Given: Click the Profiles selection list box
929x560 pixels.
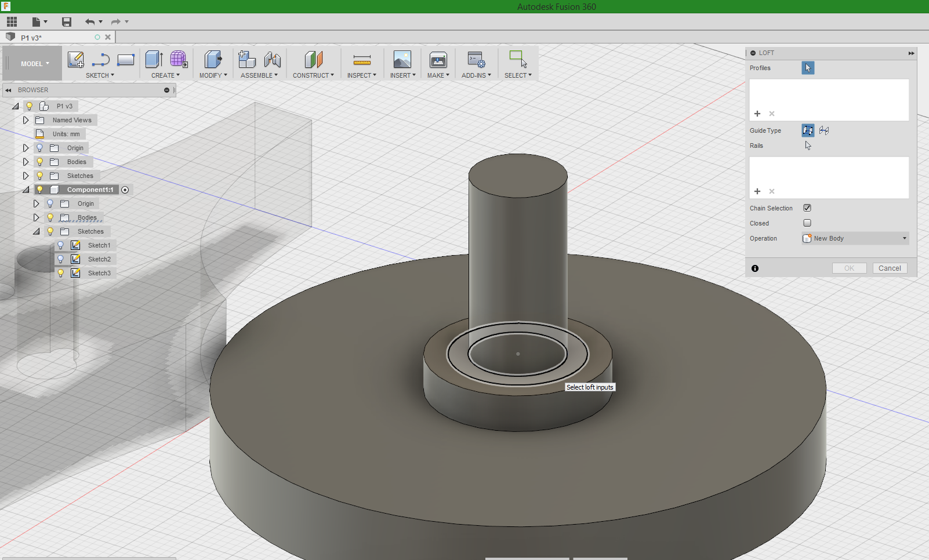Looking at the screenshot, I should point(829,100).
